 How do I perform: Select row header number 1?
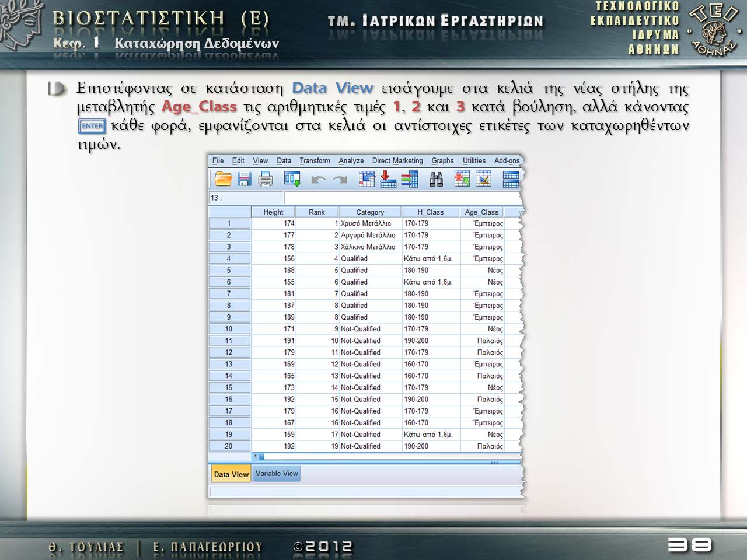coord(229,223)
